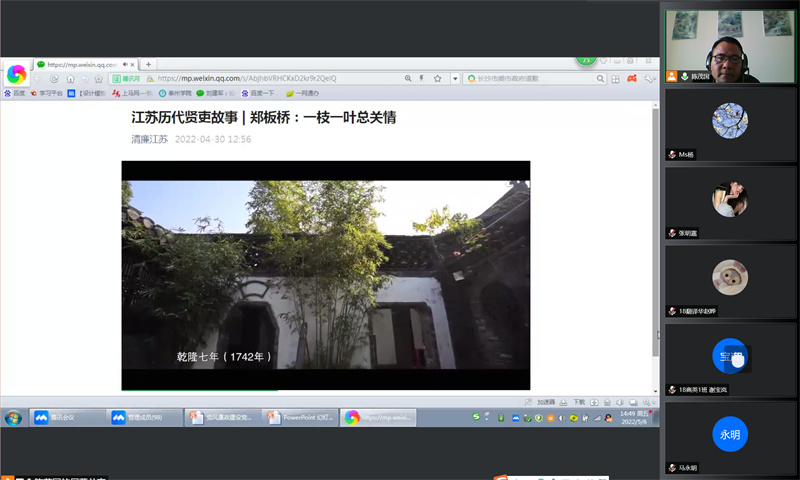
Task: Click the video player showing bamboo courtyard
Action: (x=326, y=275)
